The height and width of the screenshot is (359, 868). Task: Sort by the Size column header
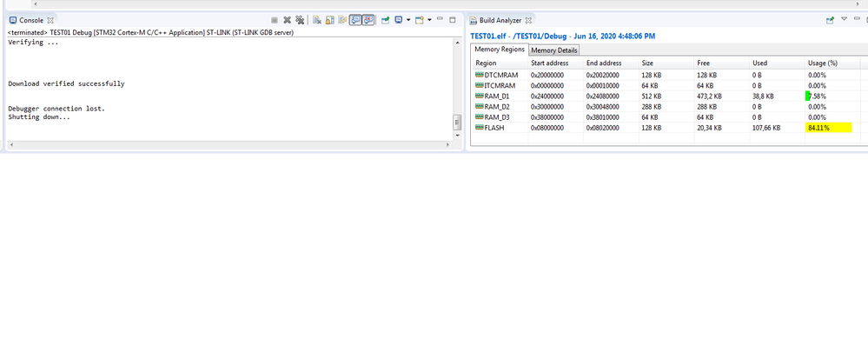tap(666, 63)
